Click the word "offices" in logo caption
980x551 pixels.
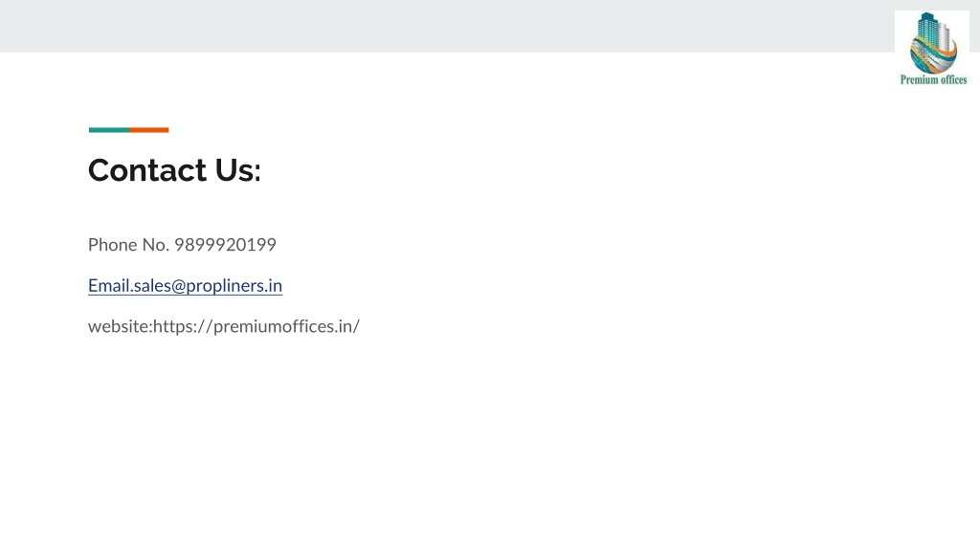953,79
